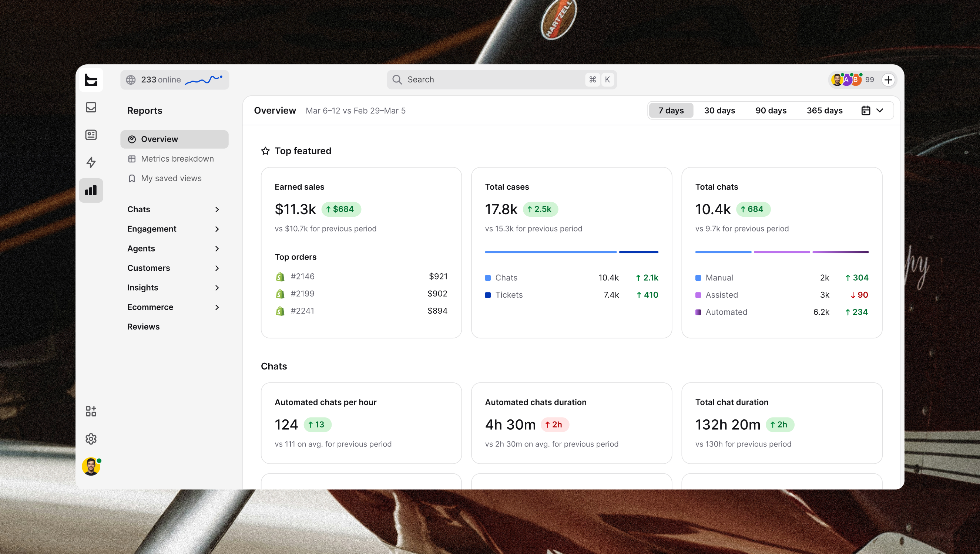Click the globe icon next to 233 online
980x554 pixels.
pos(131,80)
